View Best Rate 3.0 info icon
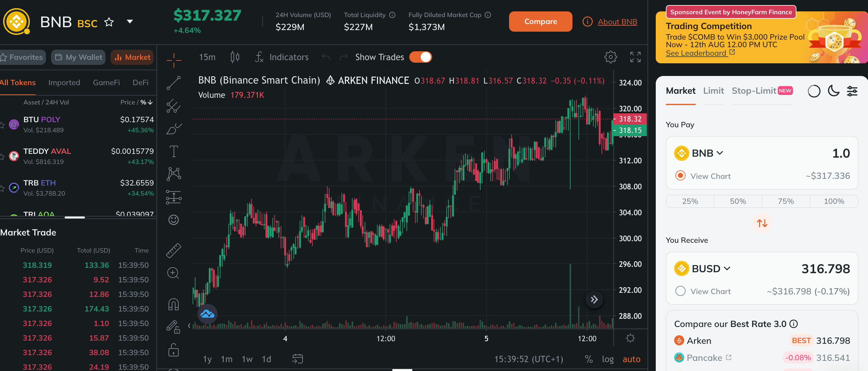Image resolution: width=868 pixels, height=371 pixels. (x=794, y=324)
